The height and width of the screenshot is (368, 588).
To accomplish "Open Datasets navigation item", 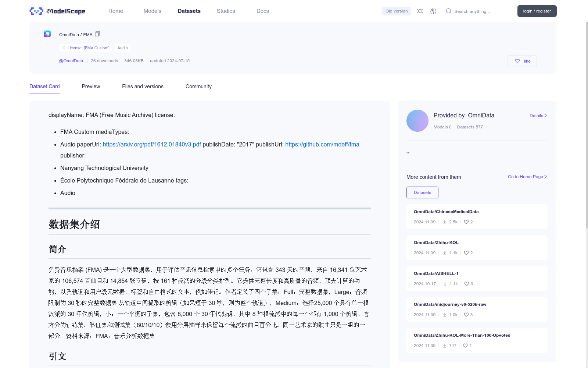I will click(x=189, y=11).
